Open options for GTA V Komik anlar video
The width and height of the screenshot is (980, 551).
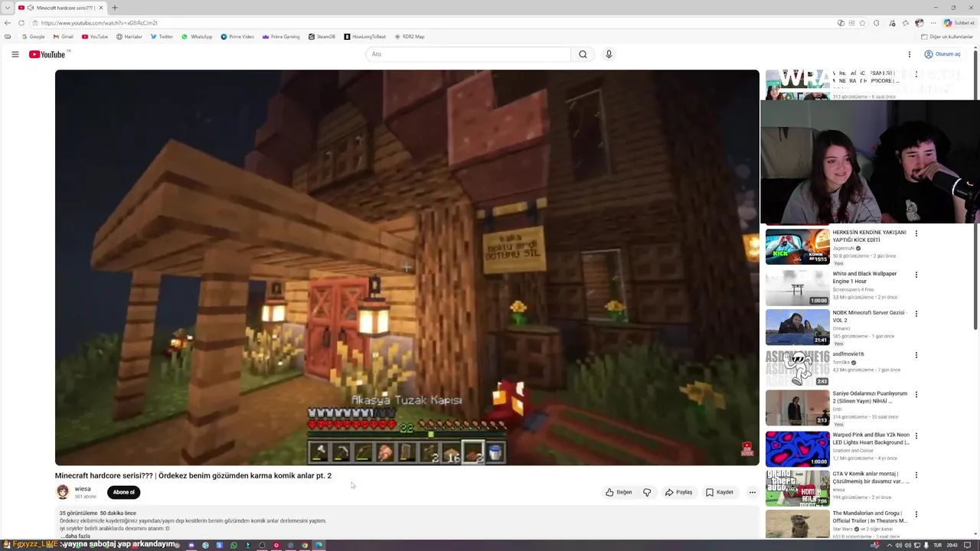pyautogui.click(x=916, y=475)
